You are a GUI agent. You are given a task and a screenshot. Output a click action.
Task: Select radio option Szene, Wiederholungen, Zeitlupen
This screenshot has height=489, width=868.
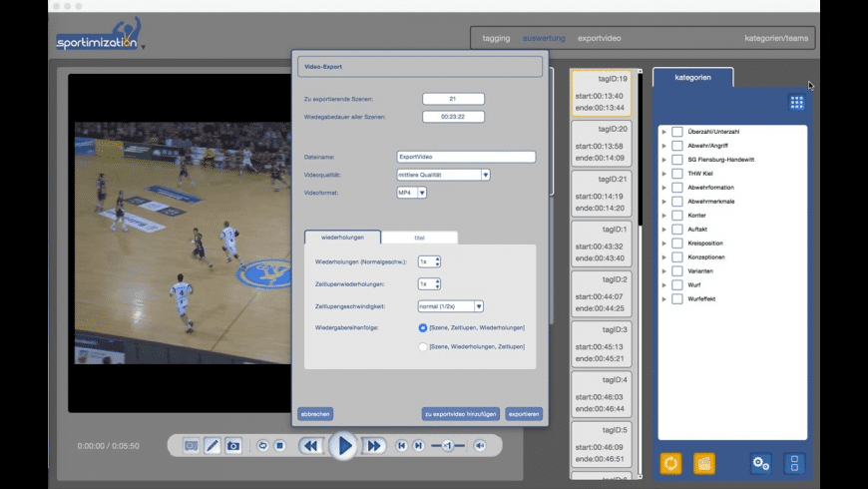pos(423,346)
